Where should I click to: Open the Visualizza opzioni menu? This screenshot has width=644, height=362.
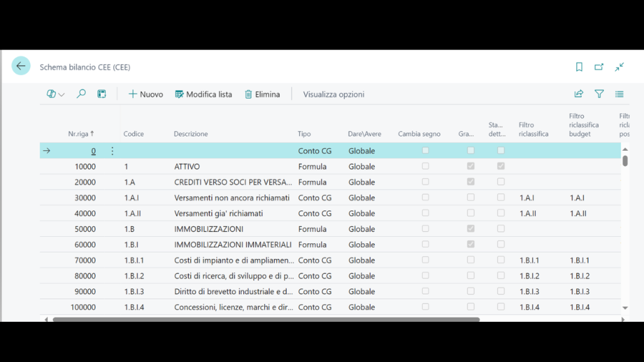click(x=333, y=94)
